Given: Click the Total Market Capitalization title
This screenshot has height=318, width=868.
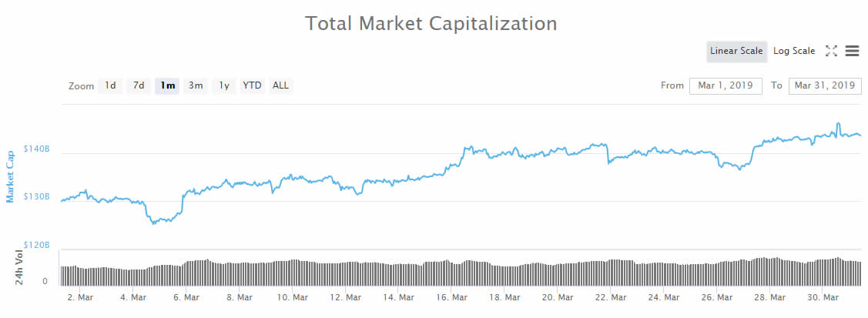Looking at the screenshot, I should (431, 23).
